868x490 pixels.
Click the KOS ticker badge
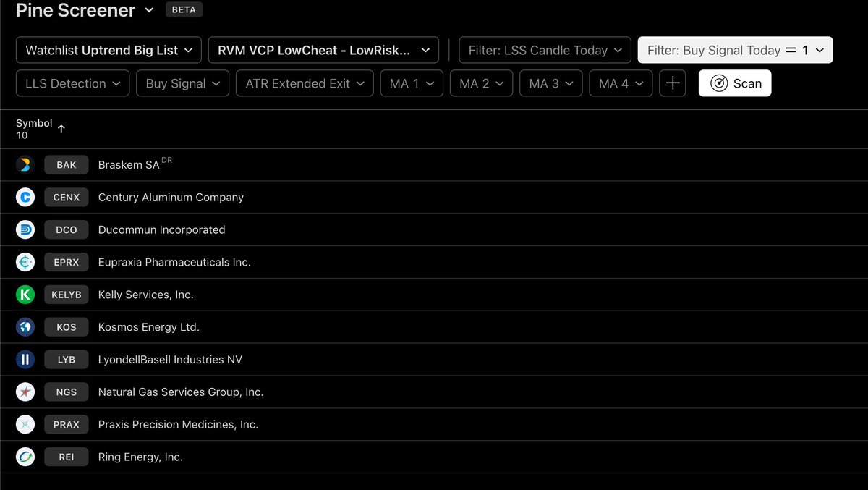[67, 327]
